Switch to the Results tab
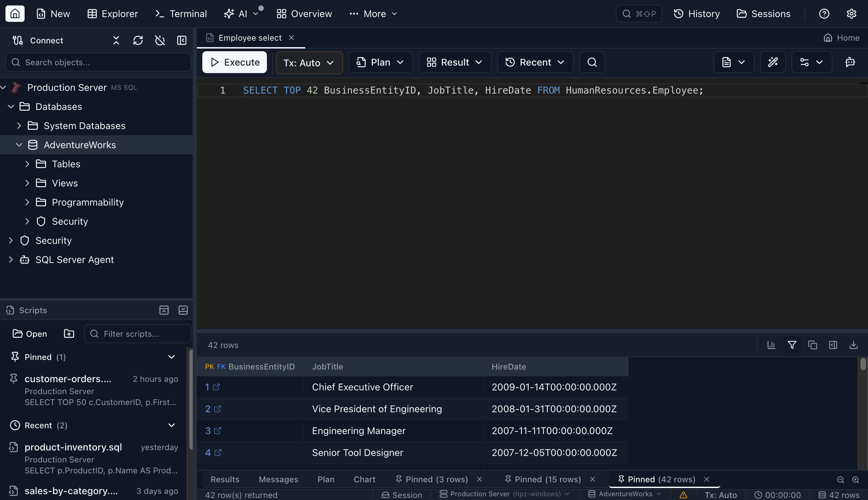 225,480
